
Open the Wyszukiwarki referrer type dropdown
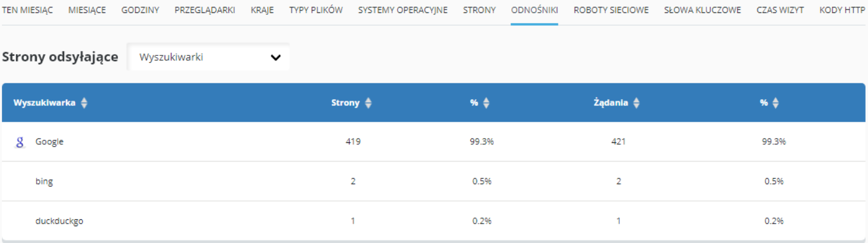(209, 57)
